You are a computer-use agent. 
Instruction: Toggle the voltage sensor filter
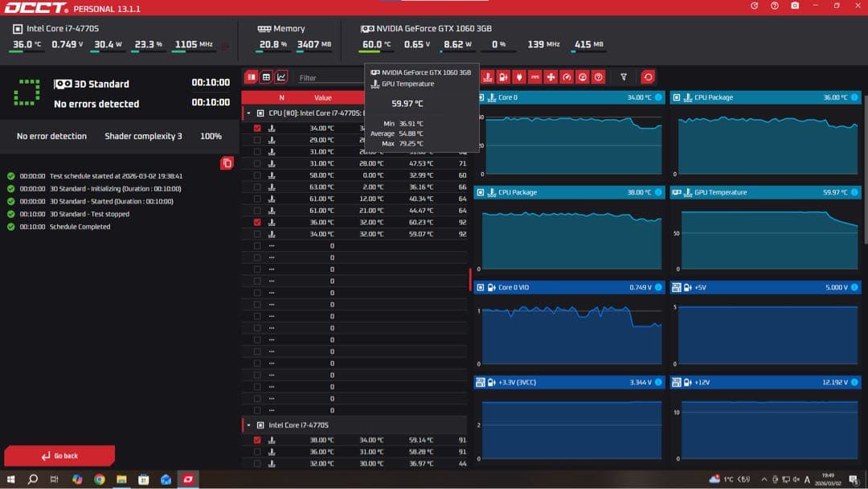point(503,77)
